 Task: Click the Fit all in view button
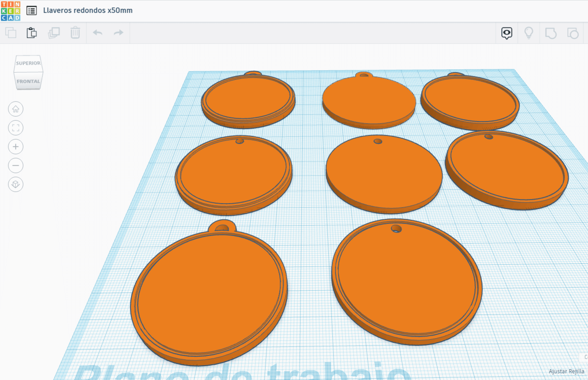coord(16,128)
